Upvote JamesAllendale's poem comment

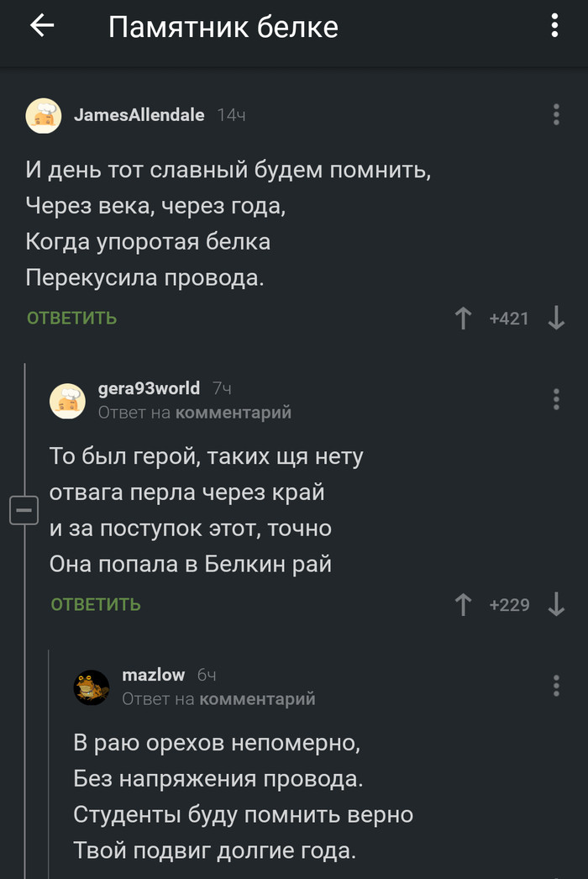tap(463, 318)
